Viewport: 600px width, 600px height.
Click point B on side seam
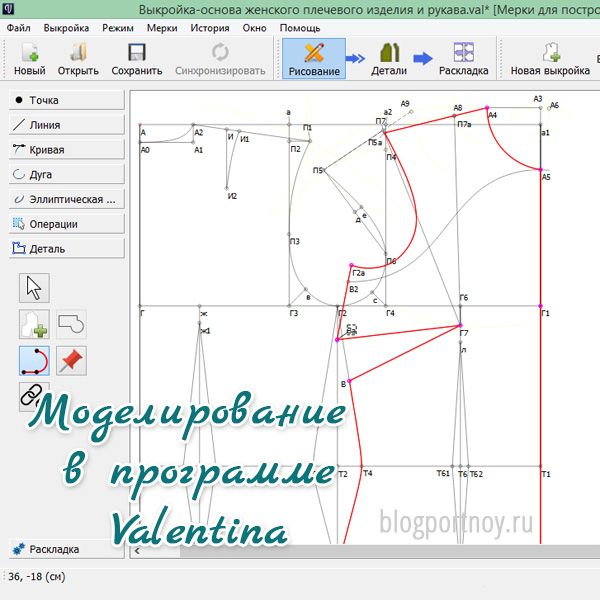[349, 381]
